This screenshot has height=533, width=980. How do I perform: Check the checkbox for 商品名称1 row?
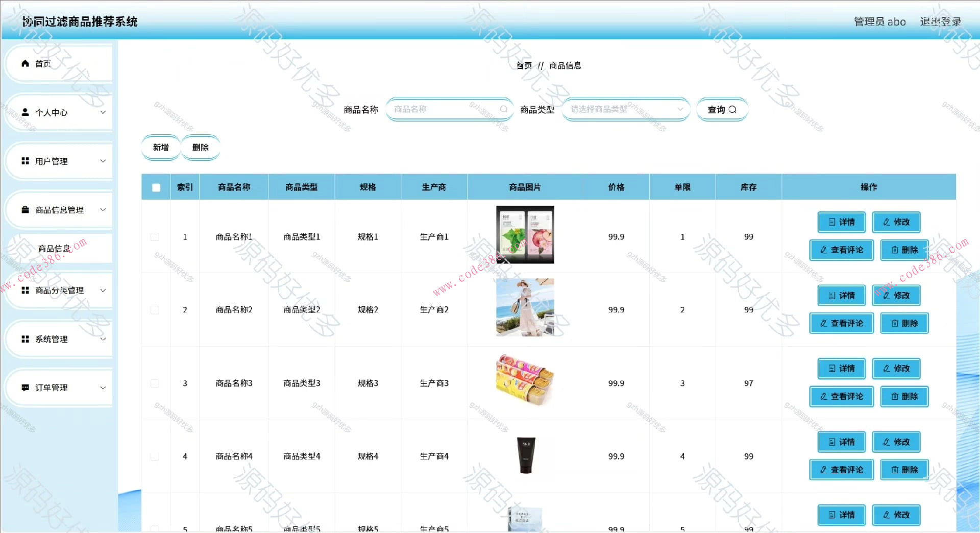coord(156,236)
